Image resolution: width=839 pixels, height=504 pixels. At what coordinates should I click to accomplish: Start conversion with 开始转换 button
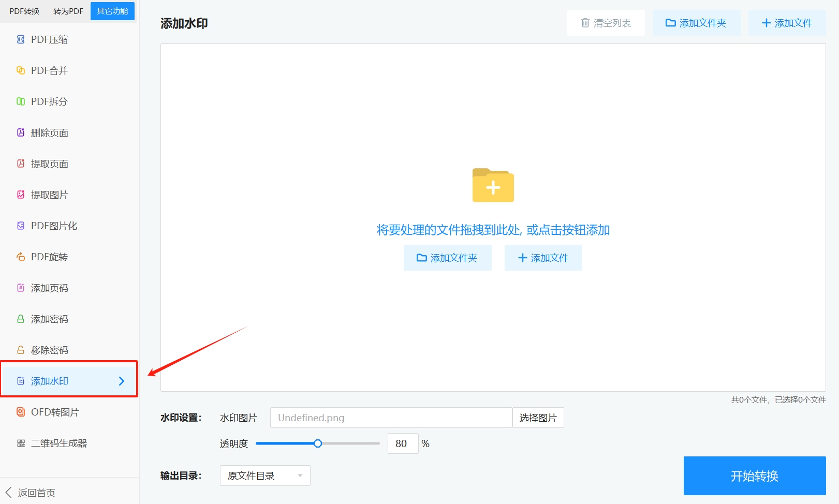point(755,476)
